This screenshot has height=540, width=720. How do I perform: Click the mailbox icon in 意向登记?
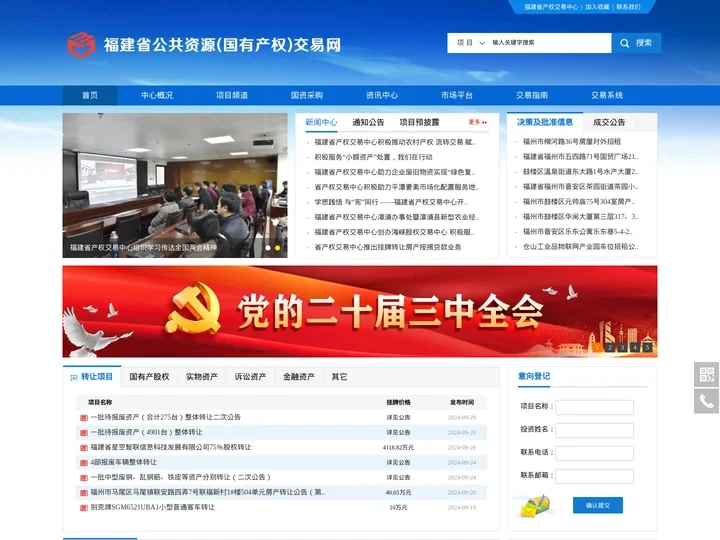tap(535, 506)
